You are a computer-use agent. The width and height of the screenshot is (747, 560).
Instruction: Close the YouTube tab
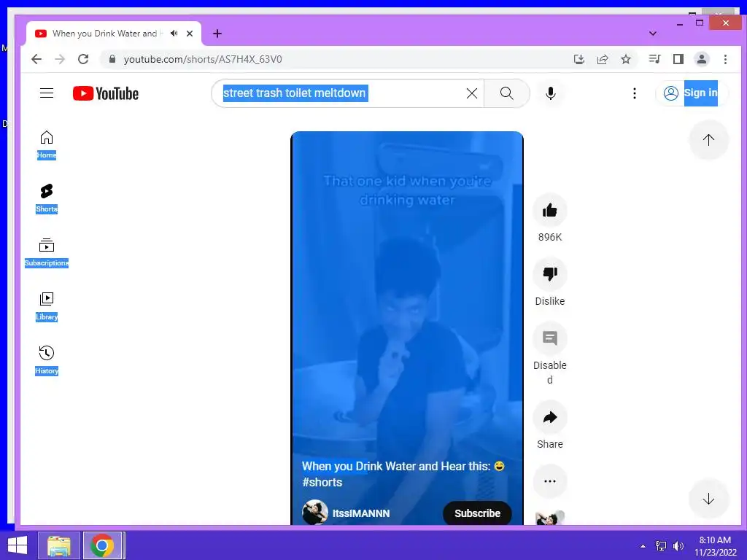[190, 34]
